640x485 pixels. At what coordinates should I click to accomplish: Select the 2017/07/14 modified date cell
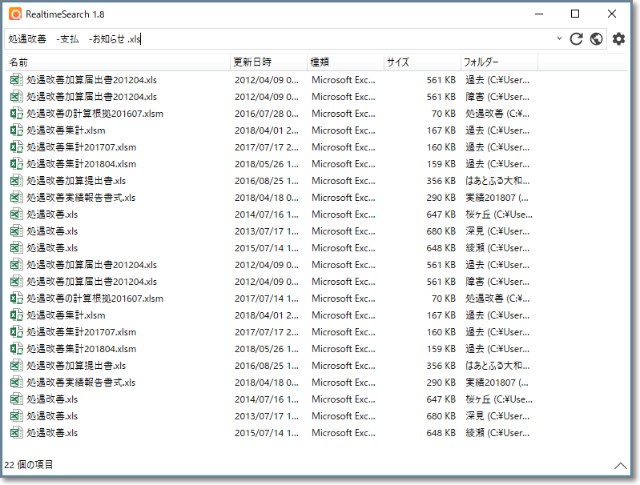point(266,298)
